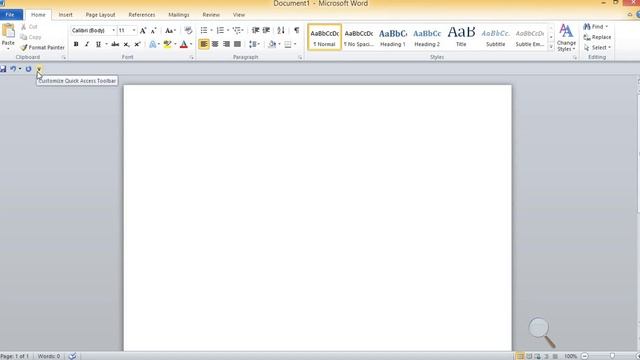Open the 100% zoom level dialog
The height and width of the screenshot is (360, 640).
(571, 356)
